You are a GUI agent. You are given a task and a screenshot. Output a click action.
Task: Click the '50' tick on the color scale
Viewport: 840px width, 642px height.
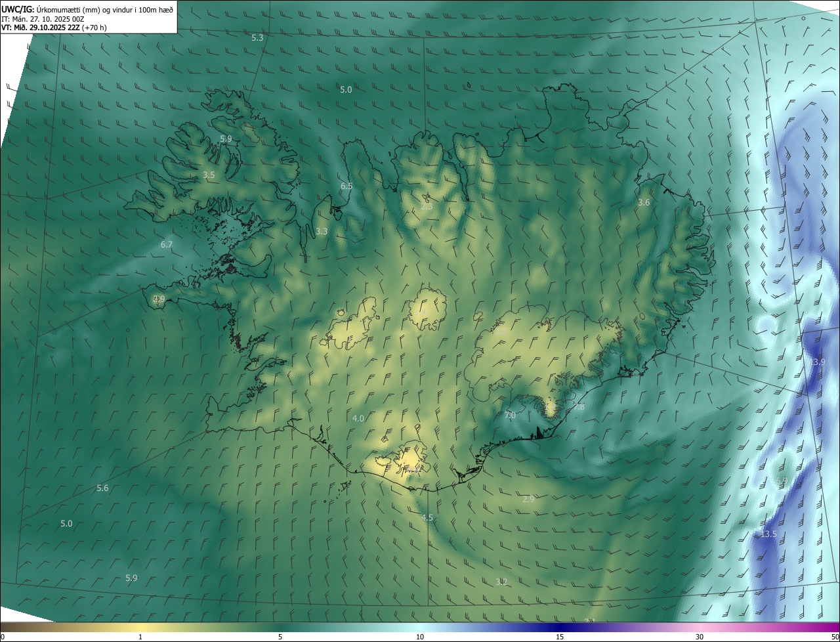pos(835,637)
